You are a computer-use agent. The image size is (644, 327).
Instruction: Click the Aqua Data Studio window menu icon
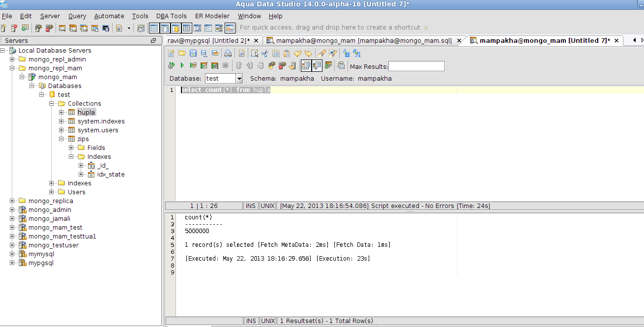tap(3, 4)
